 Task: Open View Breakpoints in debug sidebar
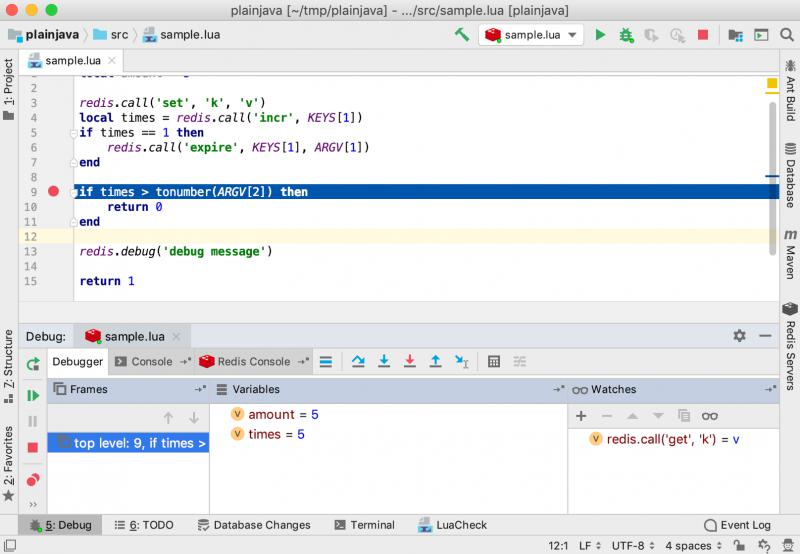coord(33,480)
